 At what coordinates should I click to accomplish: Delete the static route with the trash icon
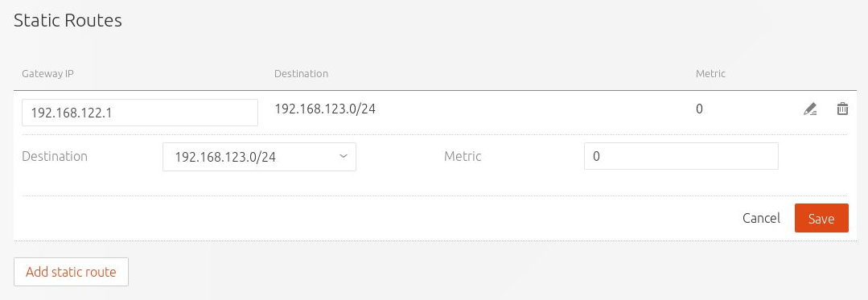(842, 109)
